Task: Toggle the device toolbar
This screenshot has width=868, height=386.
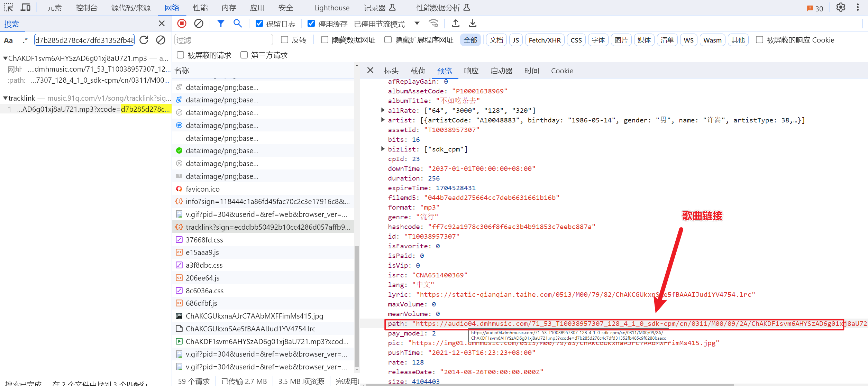Action: point(26,7)
